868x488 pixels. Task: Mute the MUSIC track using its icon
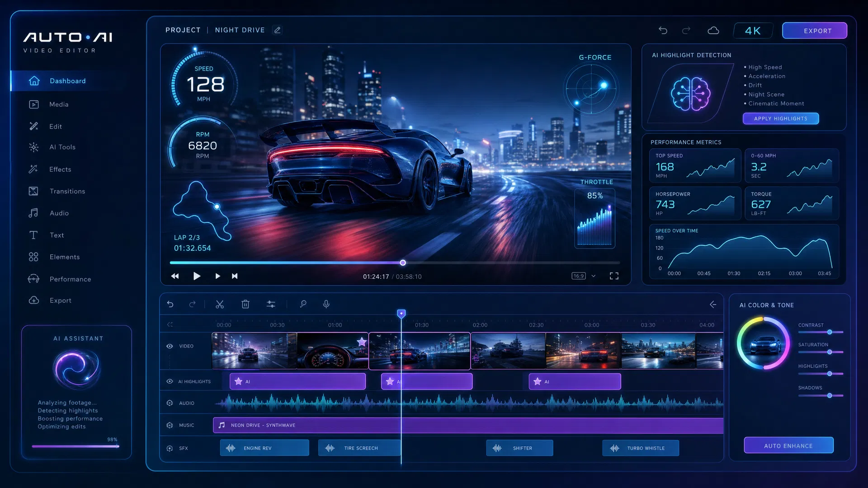pos(170,425)
